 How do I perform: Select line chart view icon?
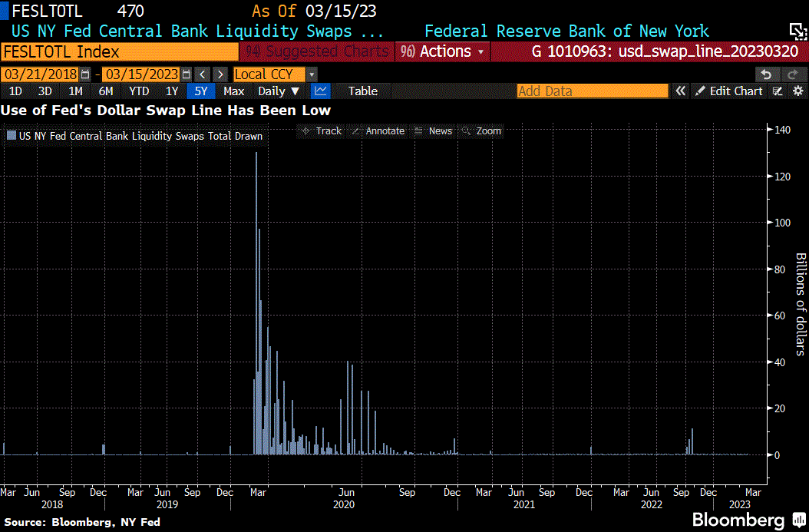(x=321, y=91)
